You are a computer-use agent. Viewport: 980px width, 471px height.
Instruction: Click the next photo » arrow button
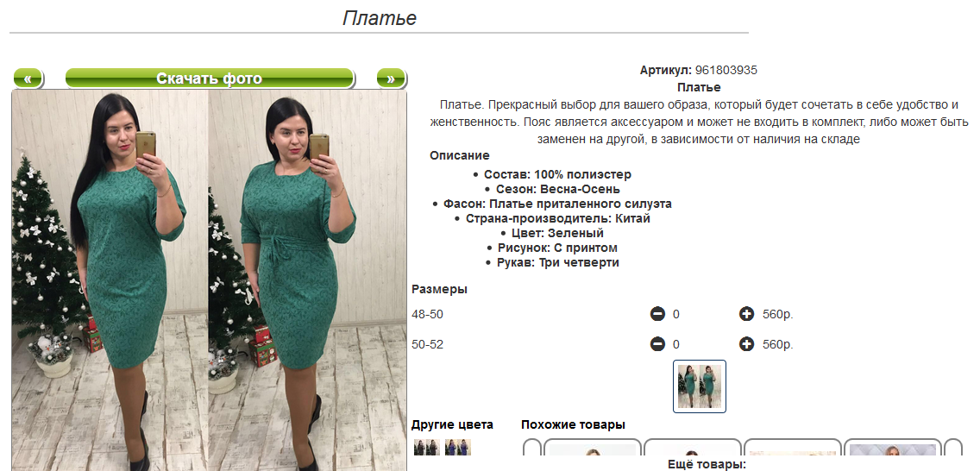coord(392,78)
